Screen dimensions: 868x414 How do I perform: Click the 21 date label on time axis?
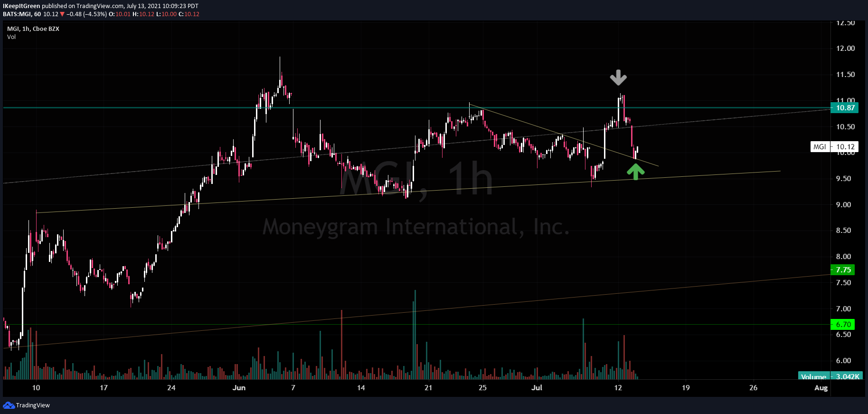[x=428, y=388]
